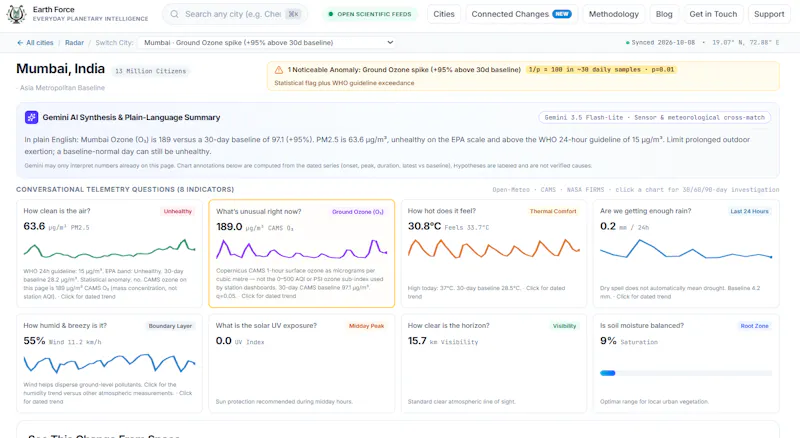Screen dimensions: 800x438
Task: Open Connected Changes nav item
Action: tap(521, 14)
